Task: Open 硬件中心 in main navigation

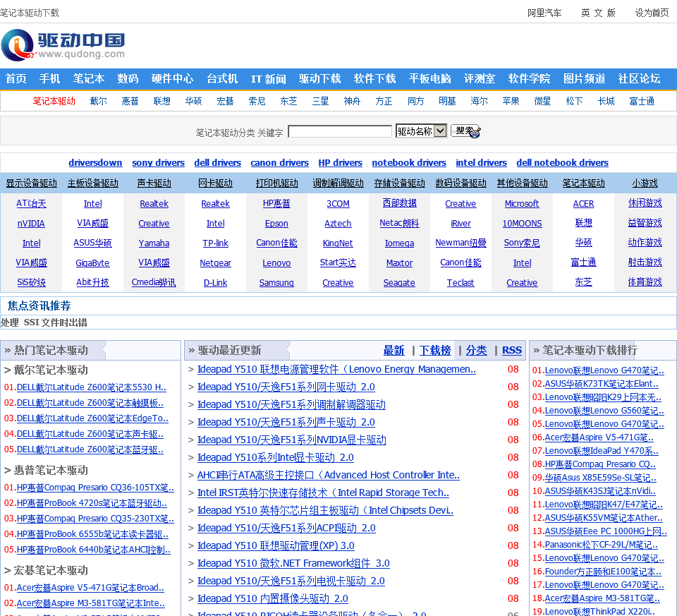Action: click(172, 78)
